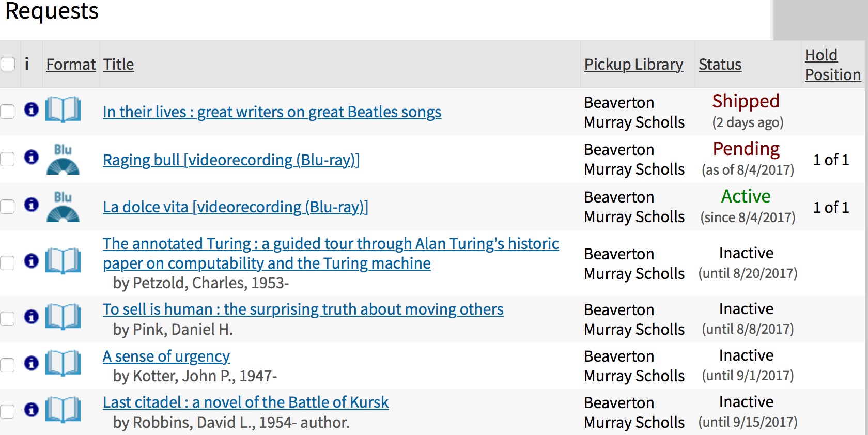Screen dimensions: 868x435
Task: Toggle checkbox for The annotated Turing
Action: pos(7,263)
